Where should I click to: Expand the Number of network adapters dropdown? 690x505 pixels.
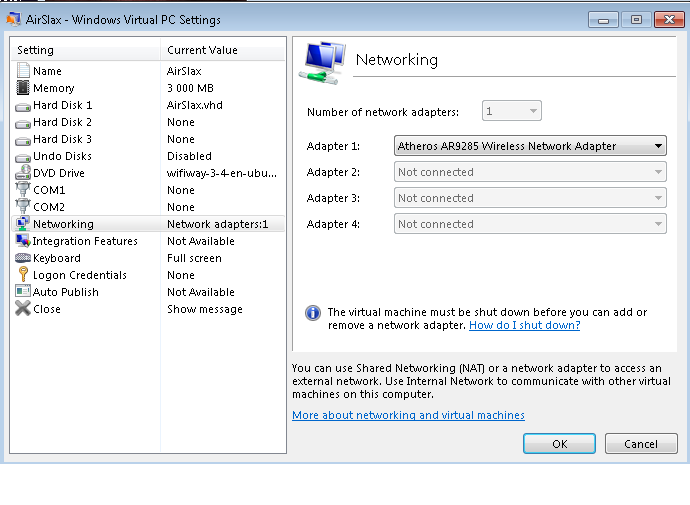tap(512, 111)
